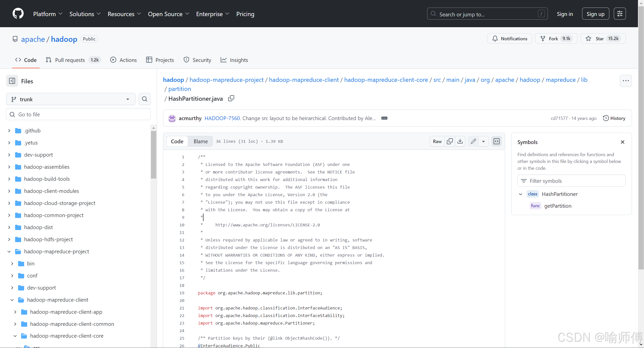Open the Open Source dropdown menu

[168, 14]
